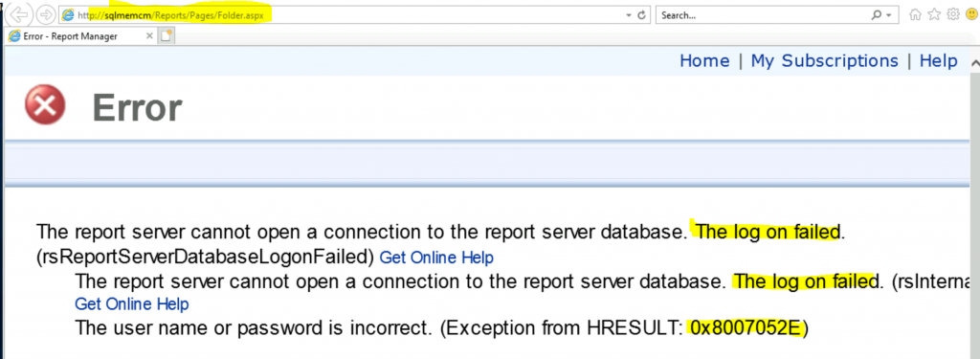This screenshot has height=359, width=980.
Task: Click the browser Home house icon
Action: pyautogui.click(x=915, y=14)
